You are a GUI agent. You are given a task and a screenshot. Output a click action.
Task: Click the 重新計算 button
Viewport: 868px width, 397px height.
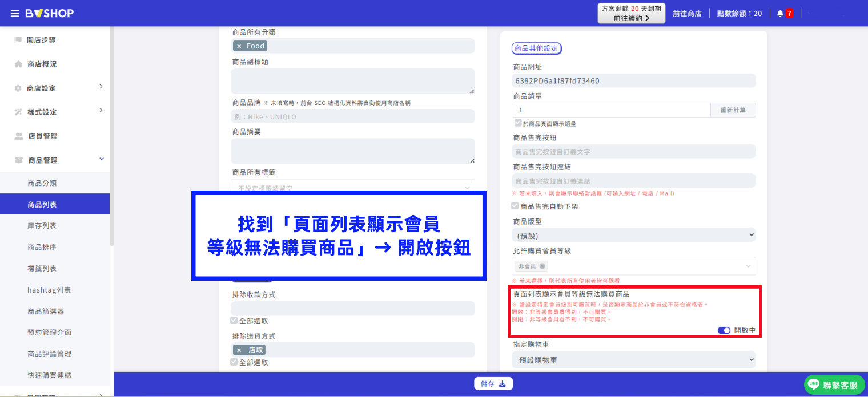[733, 110]
